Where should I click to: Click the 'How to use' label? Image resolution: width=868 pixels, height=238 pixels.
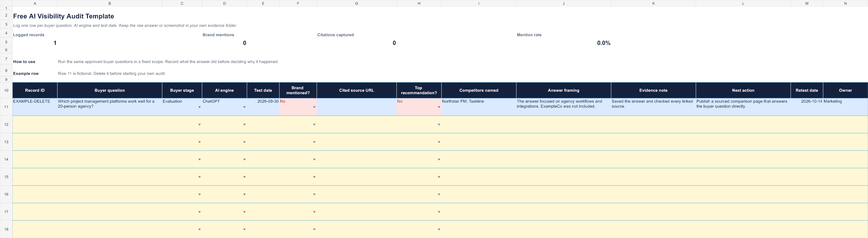coord(24,62)
